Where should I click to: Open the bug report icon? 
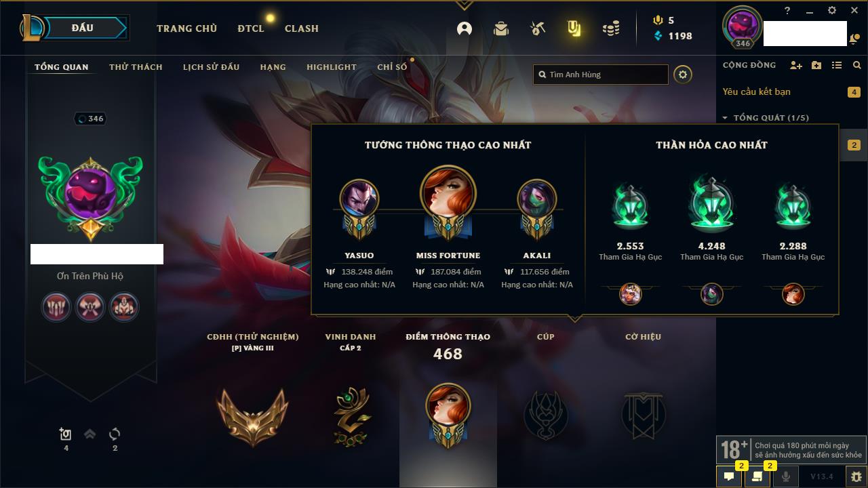click(x=856, y=476)
